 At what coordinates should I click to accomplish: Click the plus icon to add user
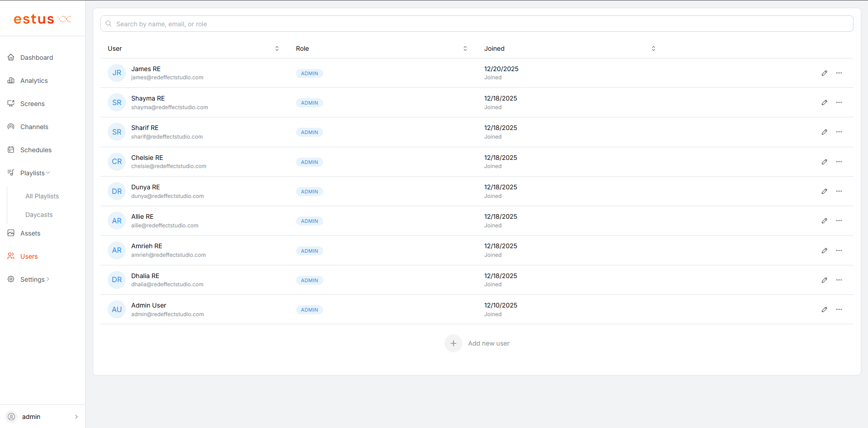tap(453, 343)
